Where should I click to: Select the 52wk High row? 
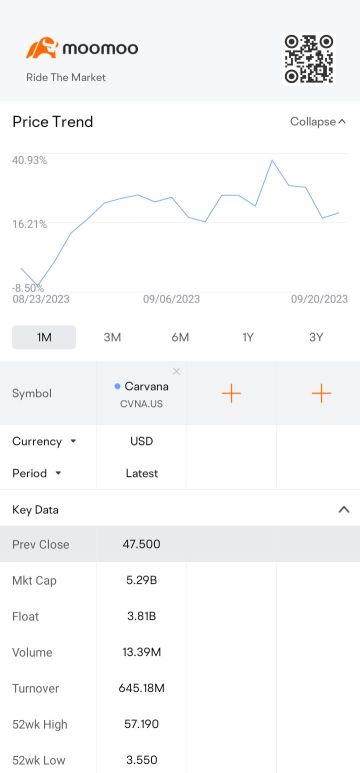180,724
